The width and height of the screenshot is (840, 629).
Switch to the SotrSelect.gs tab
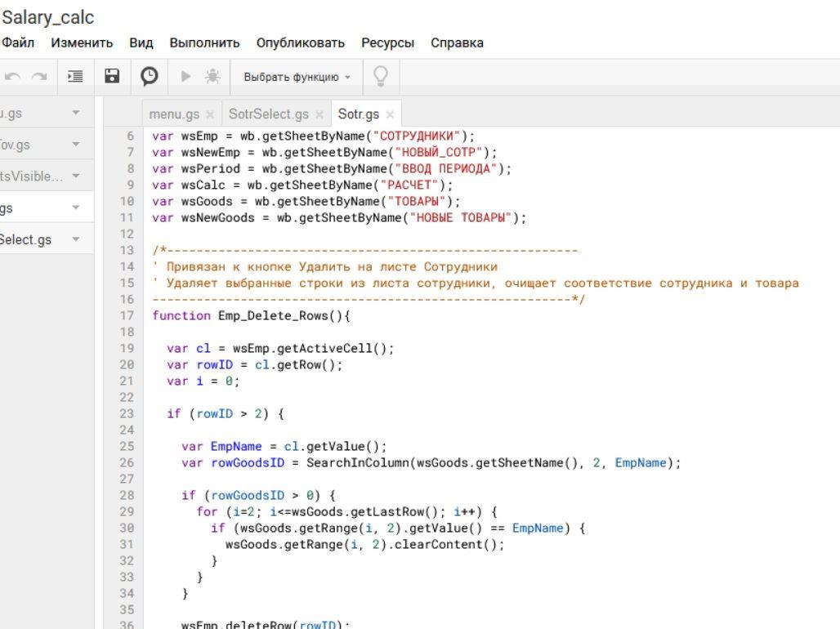pos(268,114)
